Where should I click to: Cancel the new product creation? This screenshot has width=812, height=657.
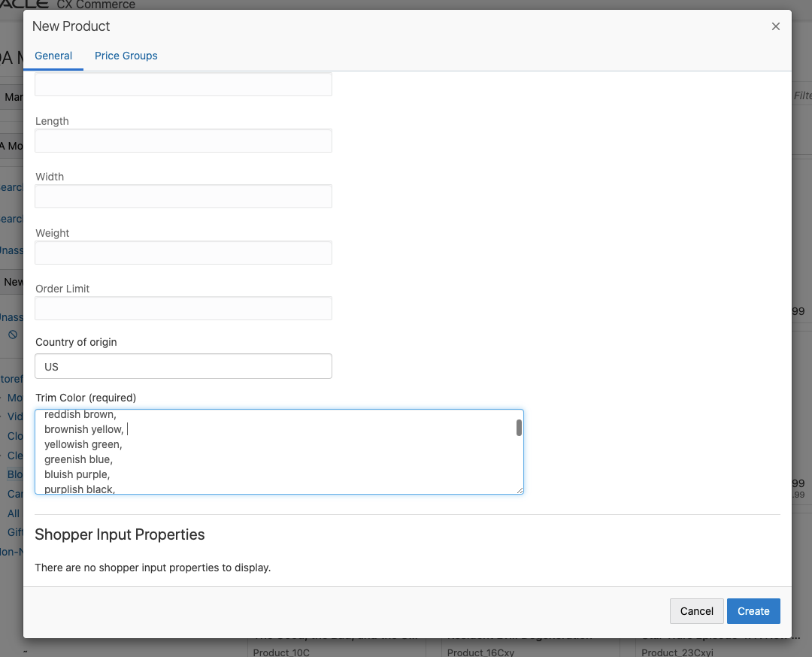coord(696,611)
